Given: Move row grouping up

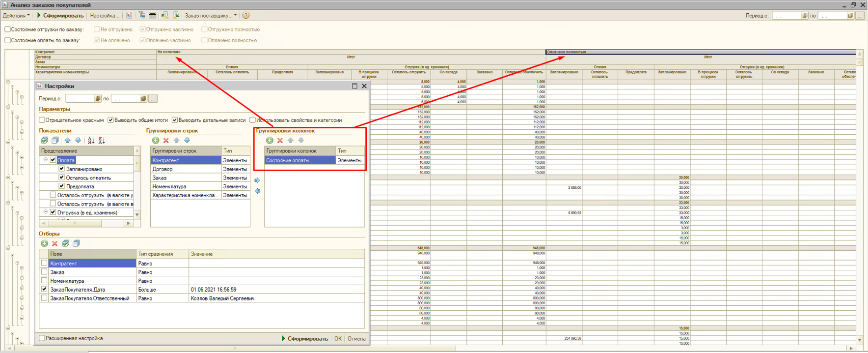Looking at the screenshot, I should tap(177, 141).
